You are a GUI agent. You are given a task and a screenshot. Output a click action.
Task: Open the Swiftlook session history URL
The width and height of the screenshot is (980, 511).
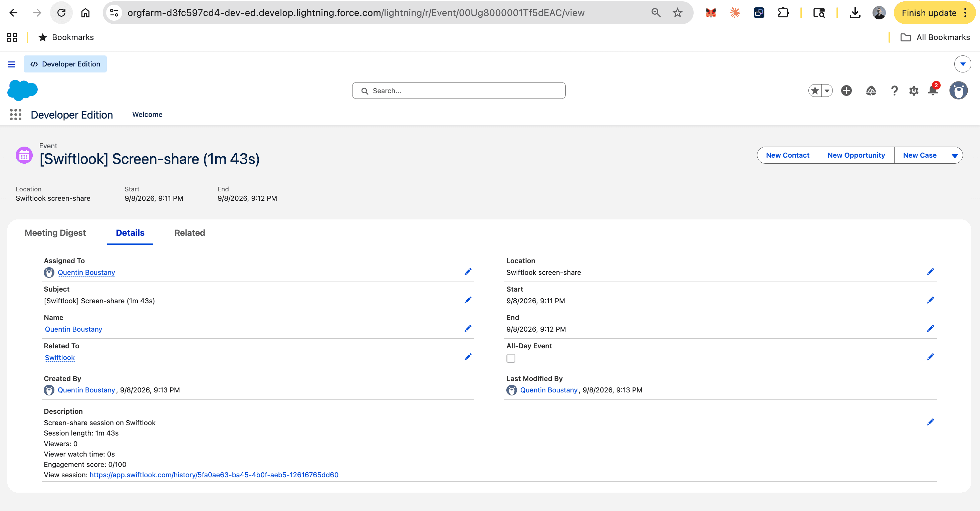[214, 475]
